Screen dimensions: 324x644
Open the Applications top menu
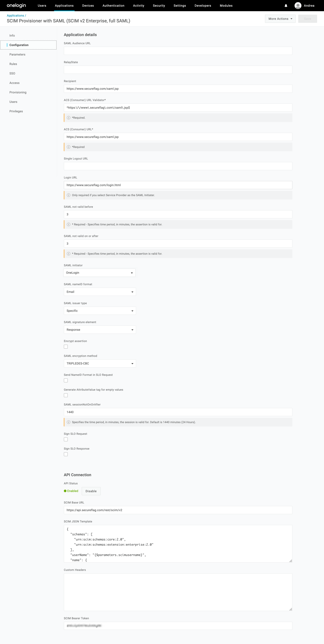(x=64, y=5)
